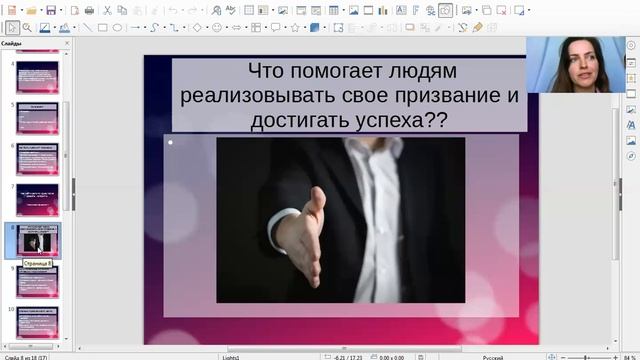
Task: Start the slideshow from the first slide
Action: tap(301, 11)
